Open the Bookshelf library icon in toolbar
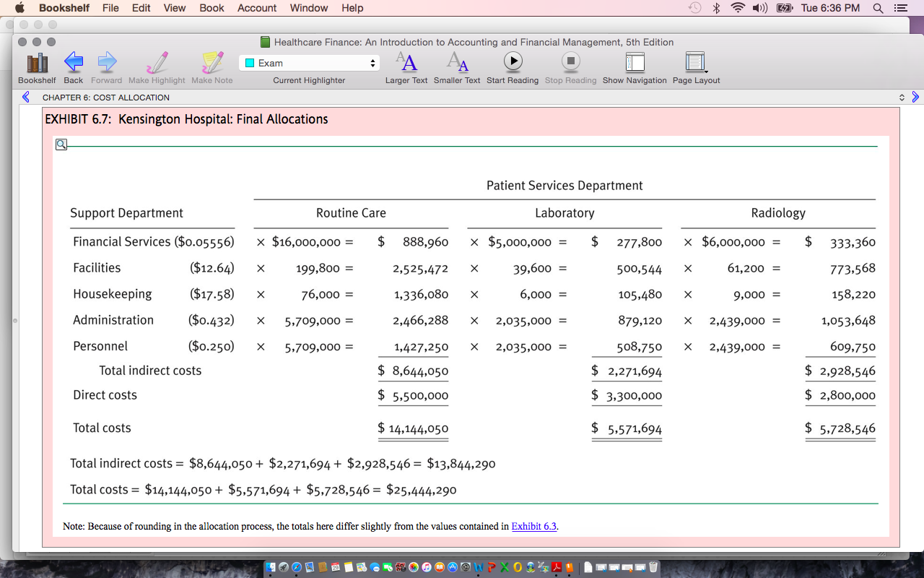 37,63
